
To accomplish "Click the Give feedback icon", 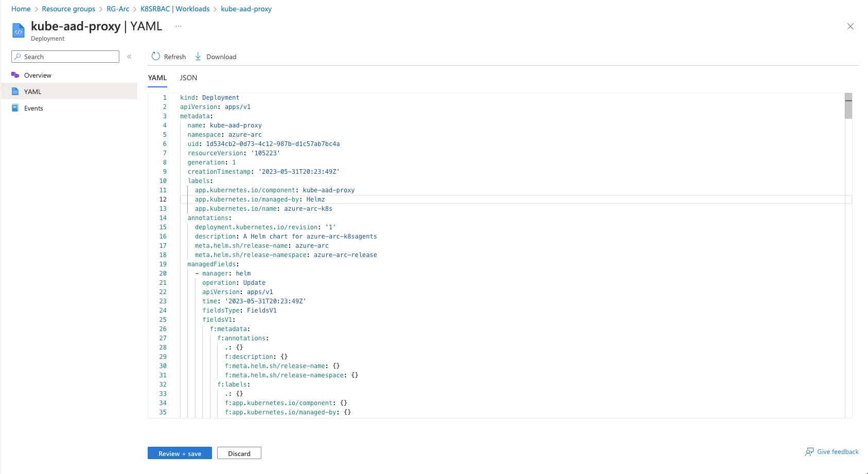I will (809, 451).
